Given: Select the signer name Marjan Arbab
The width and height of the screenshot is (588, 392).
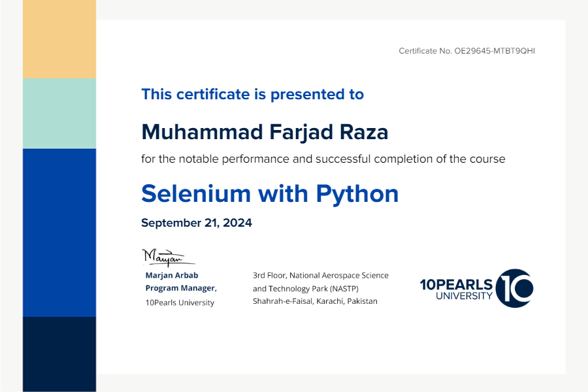Looking at the screenshot, I should [x=171, y=275].
